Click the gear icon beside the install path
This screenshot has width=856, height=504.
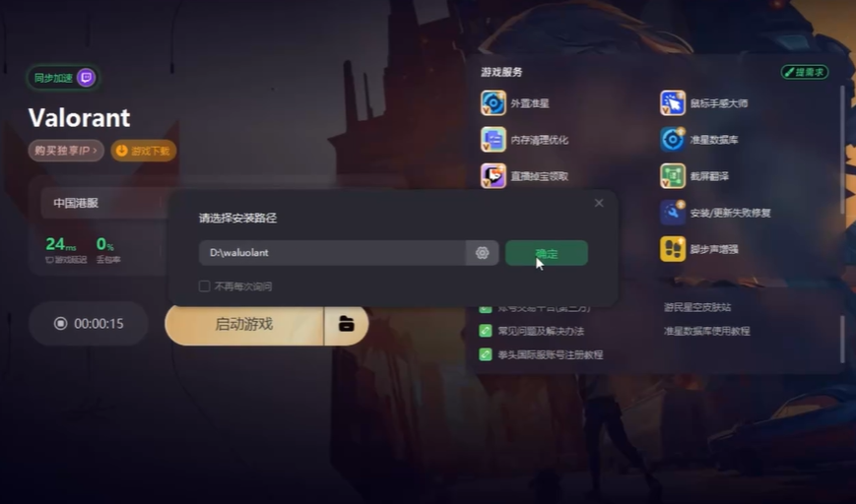click(482, 253)
